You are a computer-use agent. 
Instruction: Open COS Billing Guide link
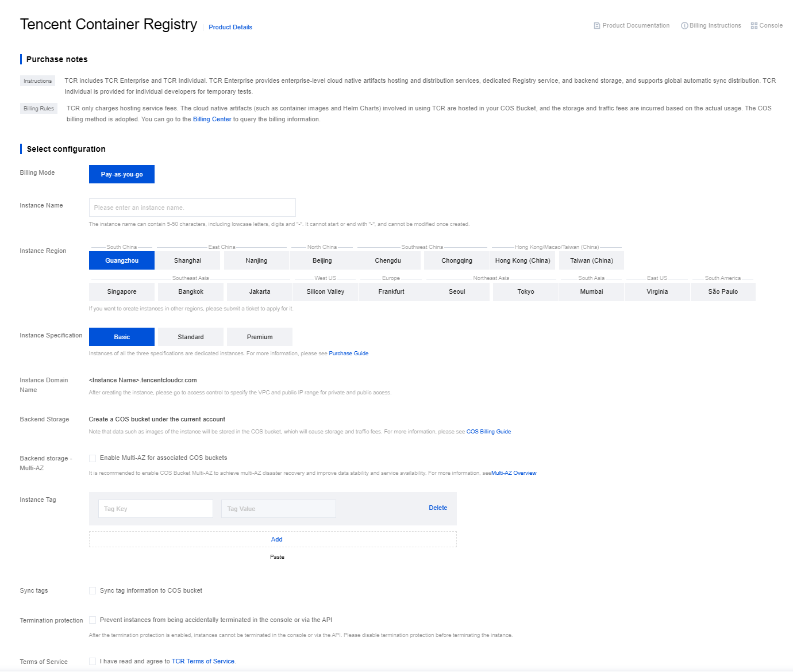pyautogui.click(x=488, y=432)
